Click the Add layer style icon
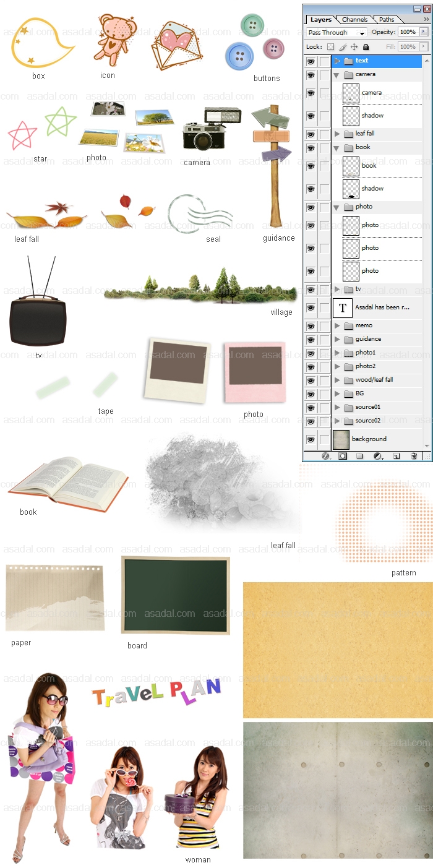Image resolution: width=433 pixels, height=868 pixels. coord(326,456)
